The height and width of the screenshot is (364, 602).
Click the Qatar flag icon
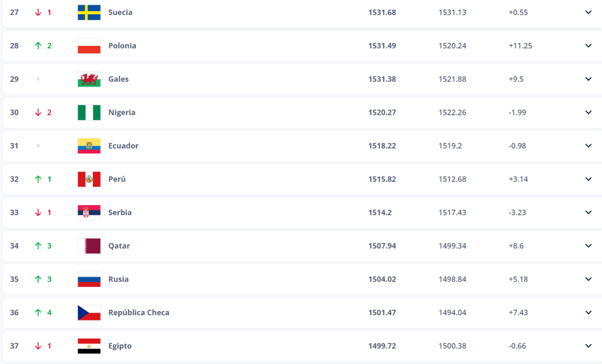coord(89,246)
